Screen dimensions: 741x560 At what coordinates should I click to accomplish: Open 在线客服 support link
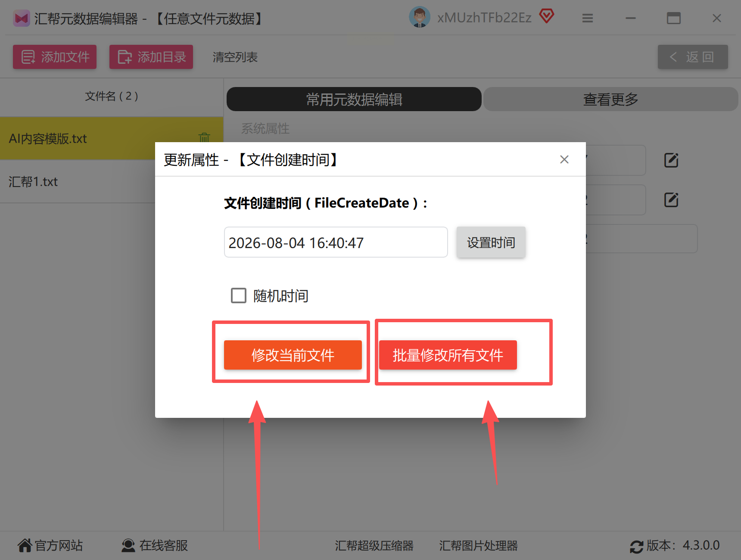pyautogui.click(x=155, y=545)
